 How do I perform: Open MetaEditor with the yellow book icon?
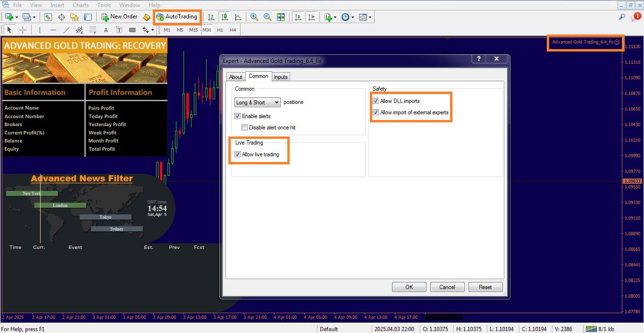point(147,17)
